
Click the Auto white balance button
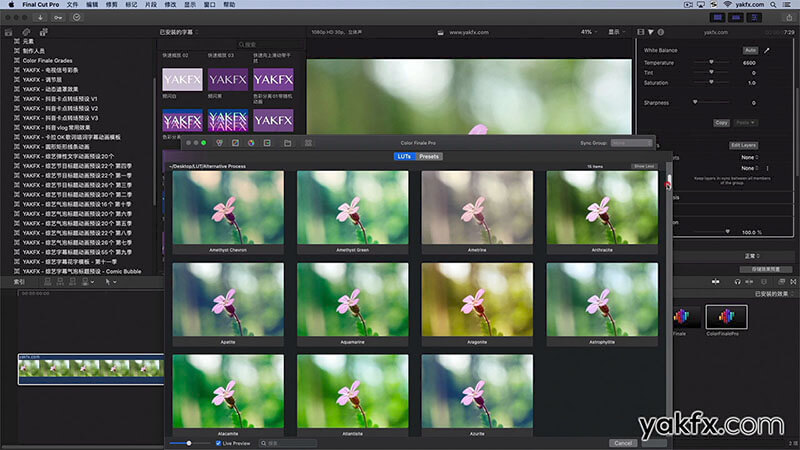pos(750,51)
